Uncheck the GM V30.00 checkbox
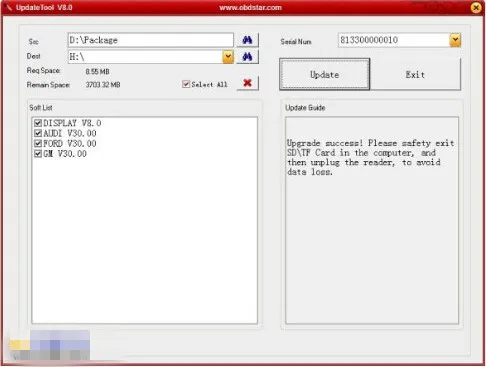This screenshot has height=367, width=486. 38,154
